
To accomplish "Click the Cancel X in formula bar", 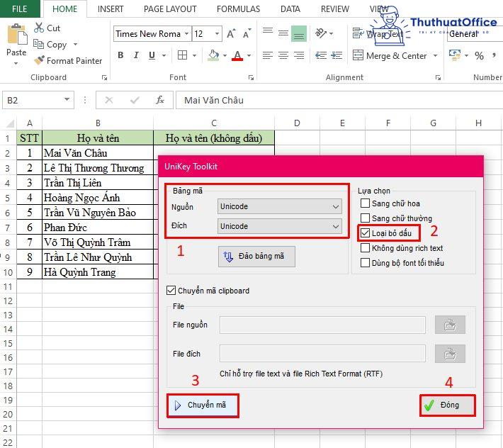I will point(109,100).
